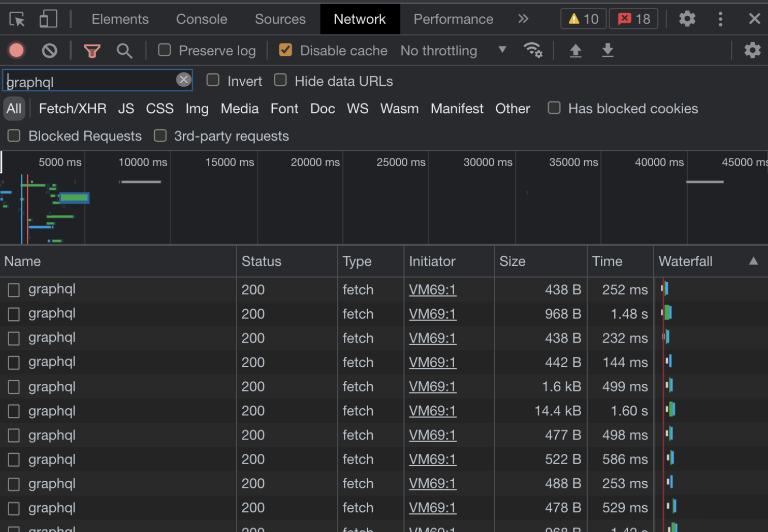768x532 pixels.
Task: Toggle the request filter funnel icon
Action: coord(92,51)
